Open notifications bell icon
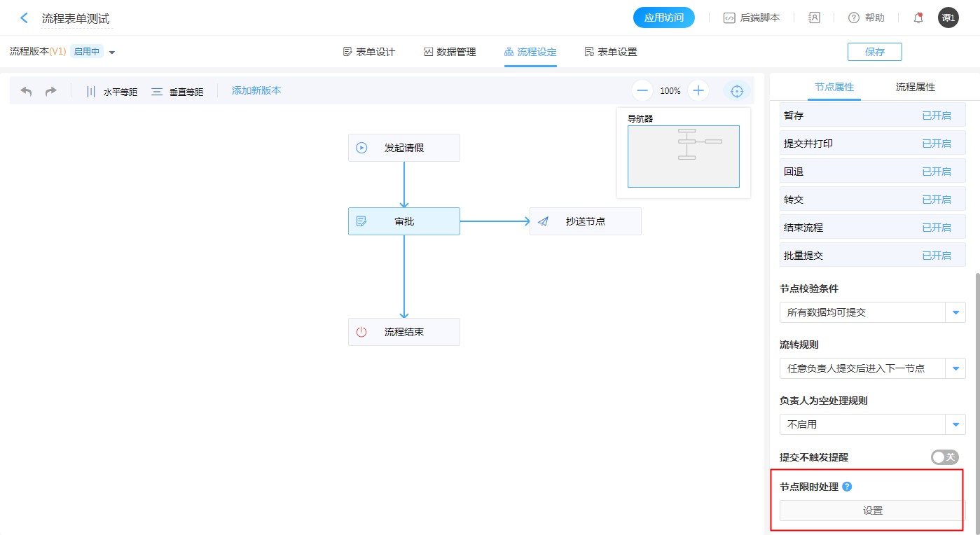The width and height of the screenshot is (980, 535). (918, 18)
